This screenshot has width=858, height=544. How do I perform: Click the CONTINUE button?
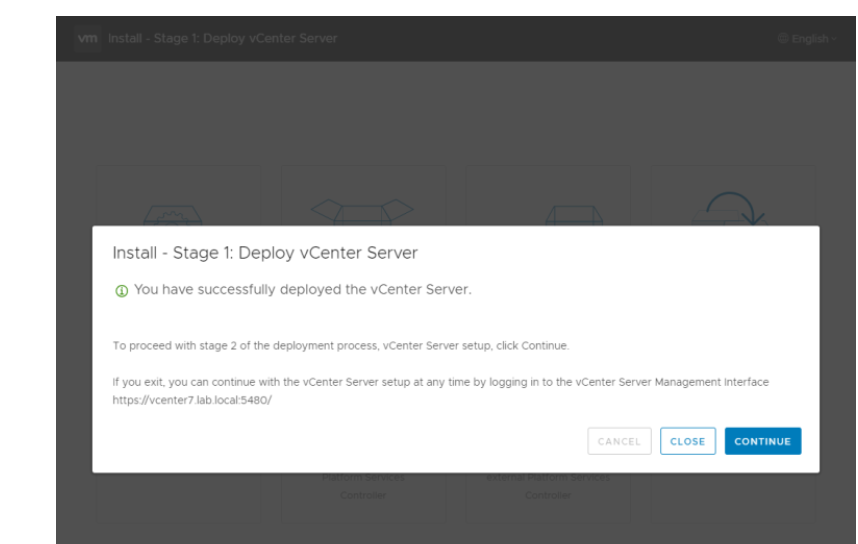click(763, 441)
